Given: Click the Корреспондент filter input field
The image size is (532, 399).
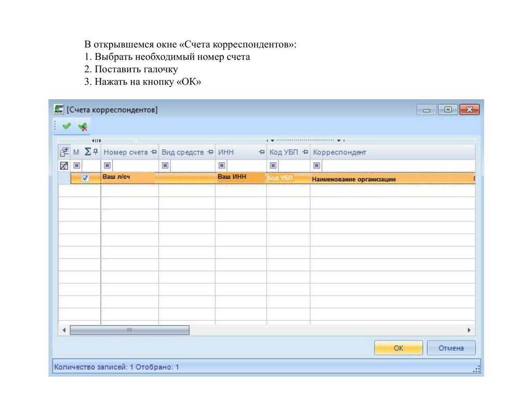Looking at the screenshot, I should point(397,166).
